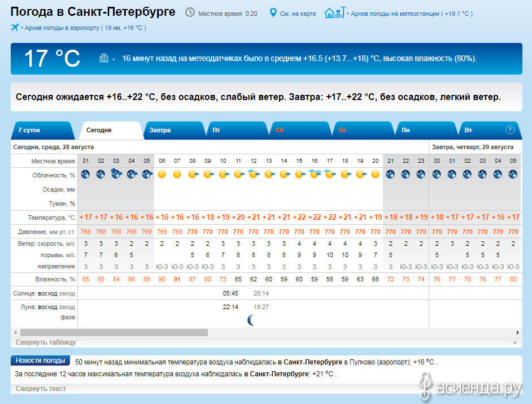The image size is (532, 404).
Task: Open Архив погоды в аэропорту link
Action: [x=85, y=28]
